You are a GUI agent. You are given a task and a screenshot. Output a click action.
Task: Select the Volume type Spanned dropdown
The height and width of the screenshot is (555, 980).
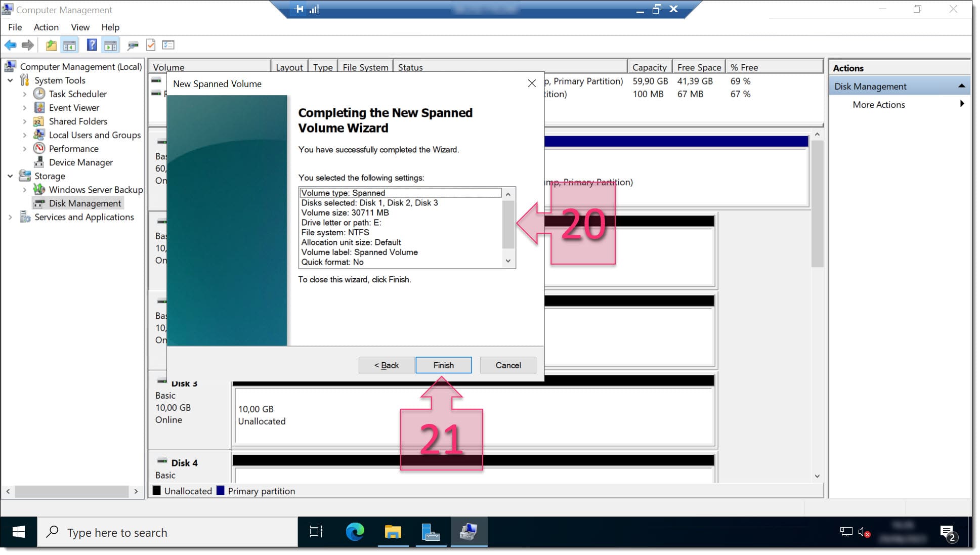[x=401, y=193]
